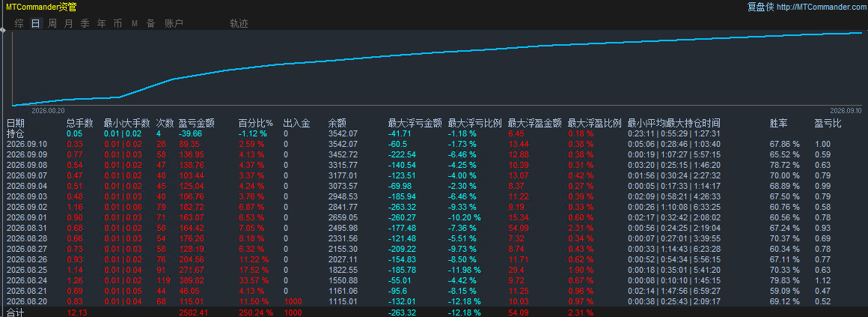This screenshot has height=317, width=868.
Task: Click the 盈亏比 column header
Action: point(828,123)
